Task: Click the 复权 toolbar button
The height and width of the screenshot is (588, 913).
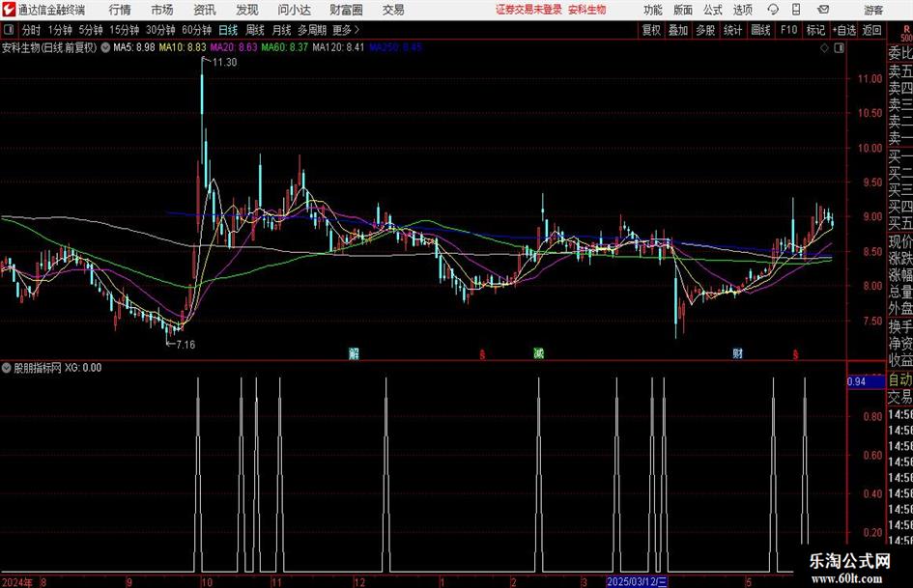Action: pos(651,30)
